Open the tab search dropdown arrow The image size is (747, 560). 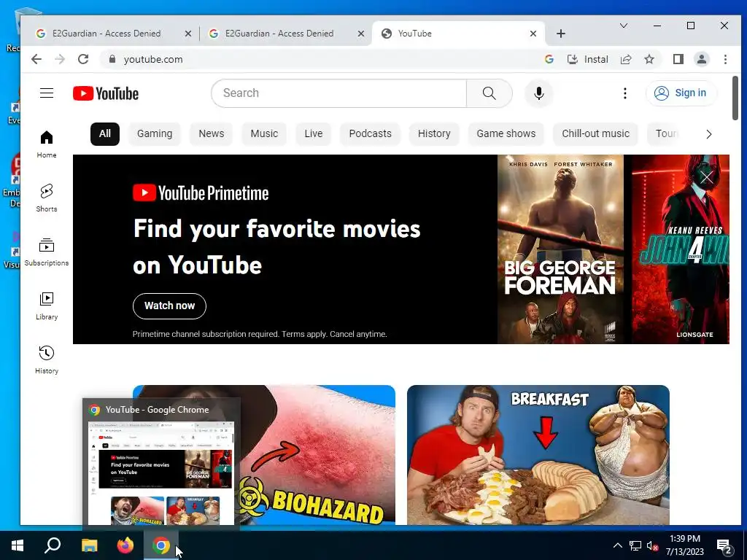tap(624, 26)
